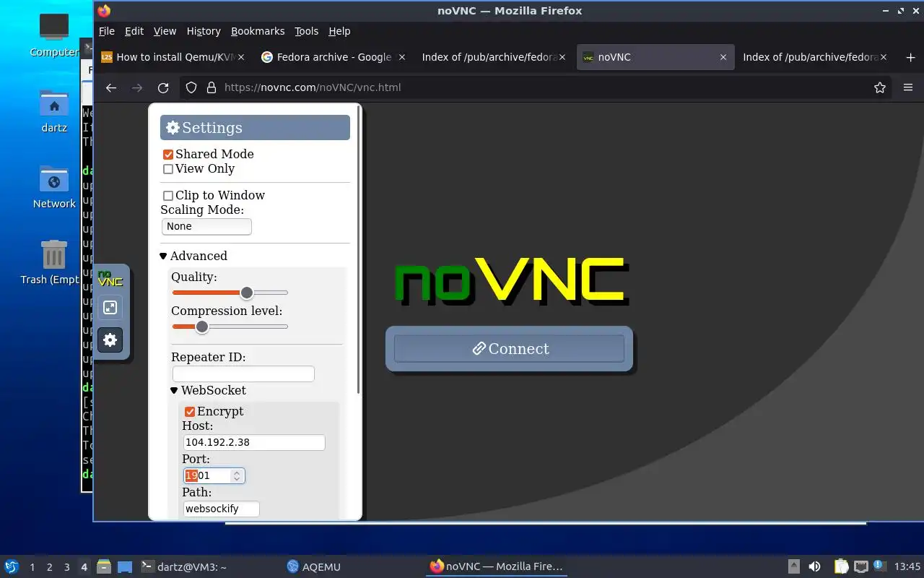Open a new tab with the plus button
The image size is (924, 578).
coord(910,57)
